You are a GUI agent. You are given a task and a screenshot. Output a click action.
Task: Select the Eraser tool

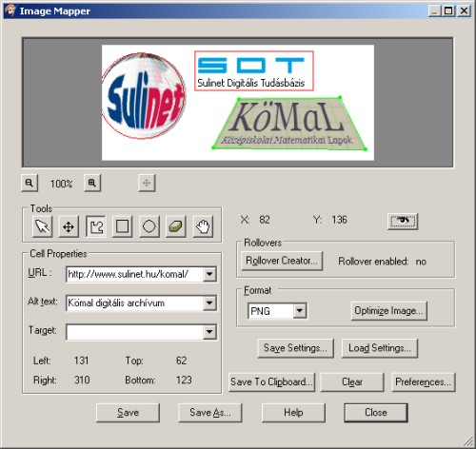(176, 226)
